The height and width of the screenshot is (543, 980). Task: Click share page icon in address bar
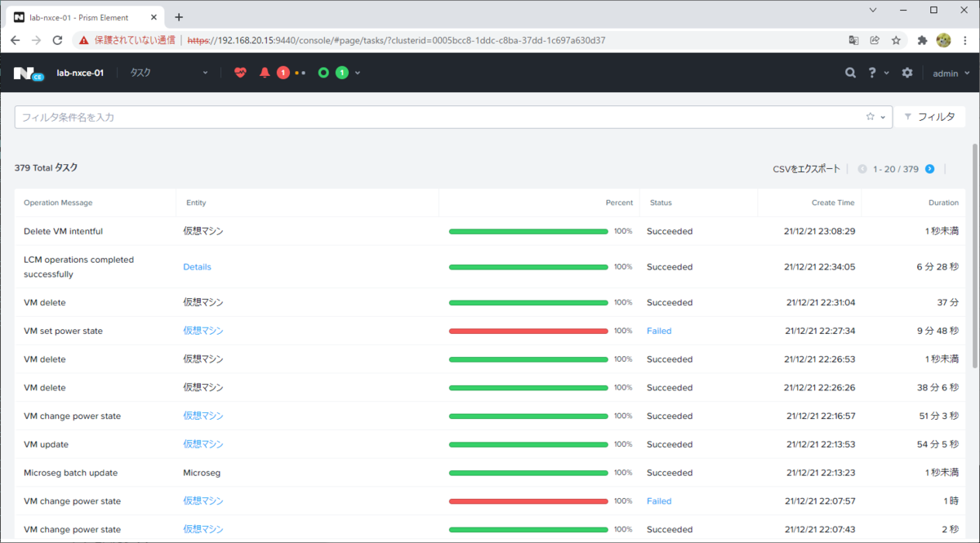[875, 40]
